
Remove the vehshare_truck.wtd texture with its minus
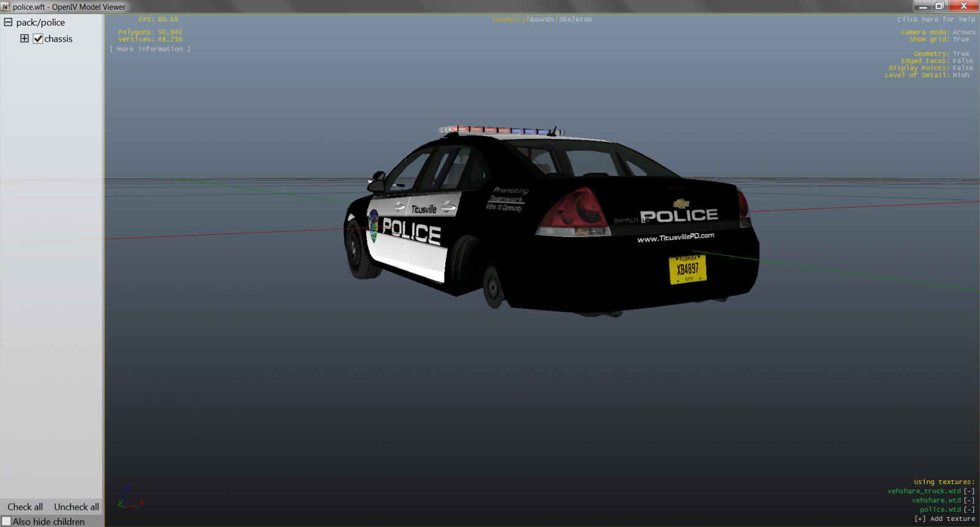pyautogui.click(x=969, y=491)
